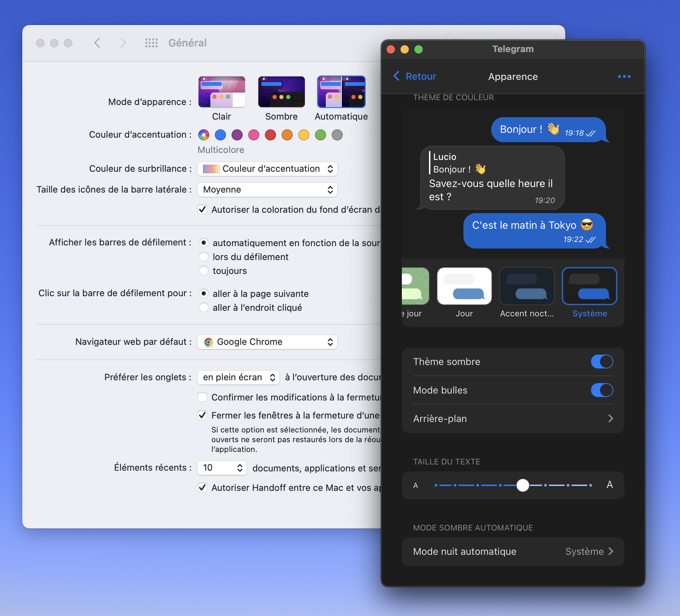
Task: Click the three-dots more menu in Telegram
Action: tap(624, 76)
